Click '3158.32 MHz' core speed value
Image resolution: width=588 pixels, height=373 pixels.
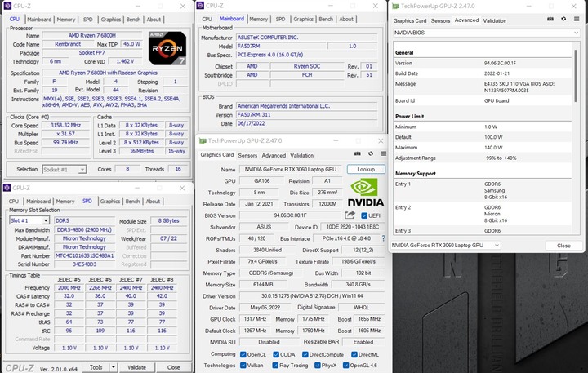pyautogui.click(x=65, y=125)
